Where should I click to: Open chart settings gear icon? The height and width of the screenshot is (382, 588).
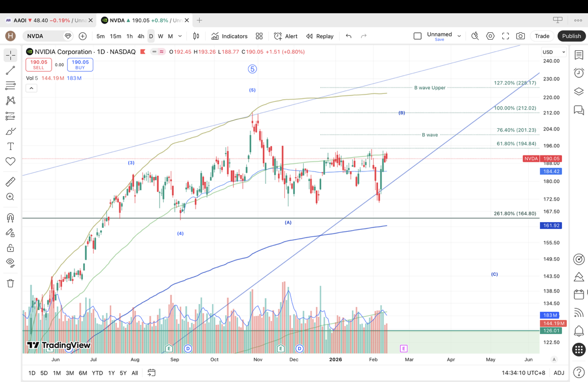[x=490, y=36]
